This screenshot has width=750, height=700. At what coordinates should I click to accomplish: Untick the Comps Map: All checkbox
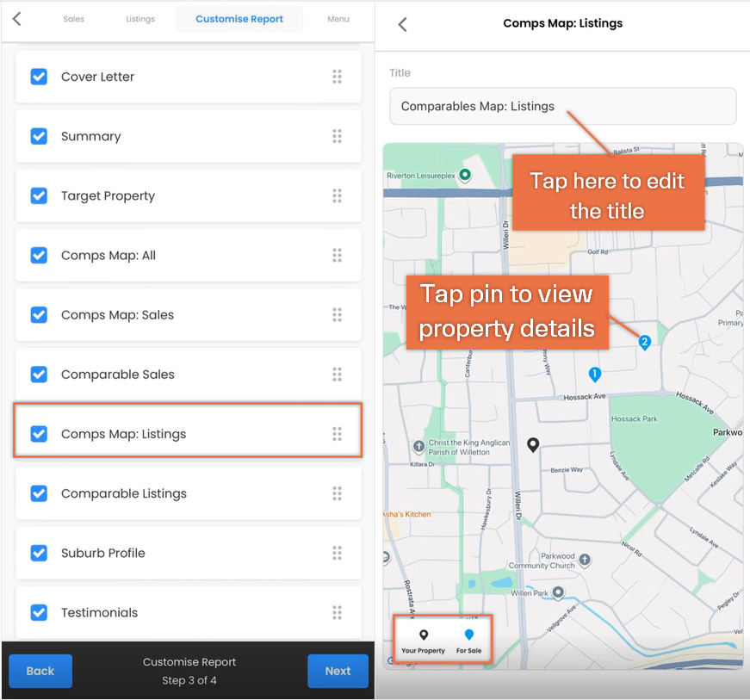(39, 256)
